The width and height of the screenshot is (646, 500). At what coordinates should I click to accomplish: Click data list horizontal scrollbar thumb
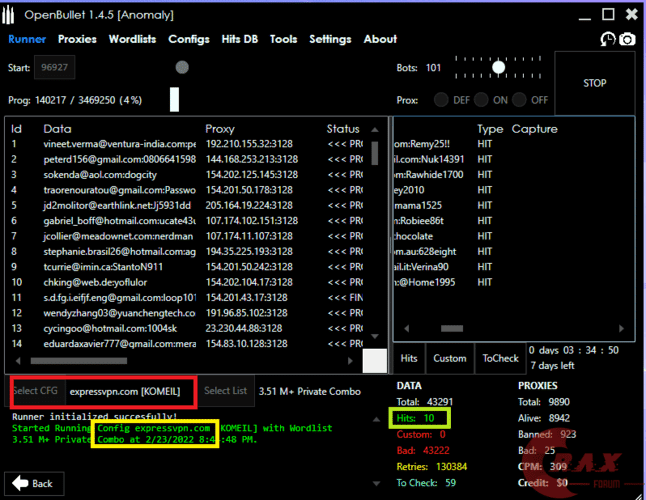click(x=79, y=361)
